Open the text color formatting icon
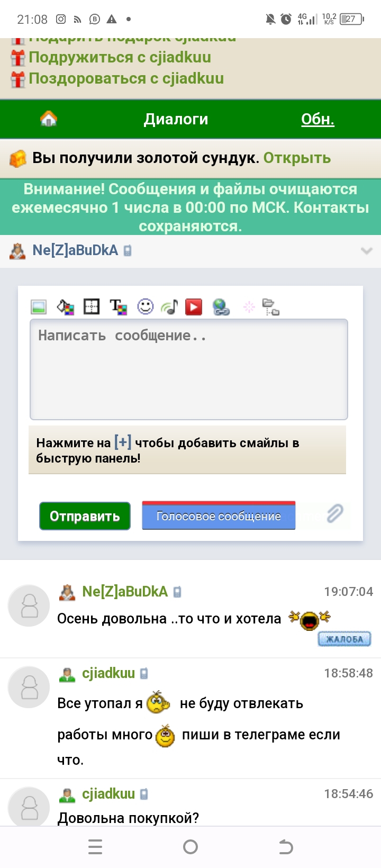 (119, 307)
